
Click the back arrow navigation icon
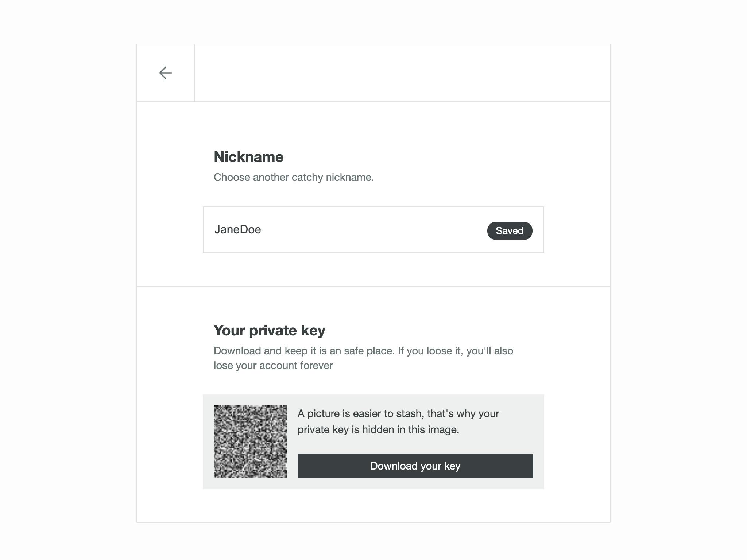click(165, 73)
